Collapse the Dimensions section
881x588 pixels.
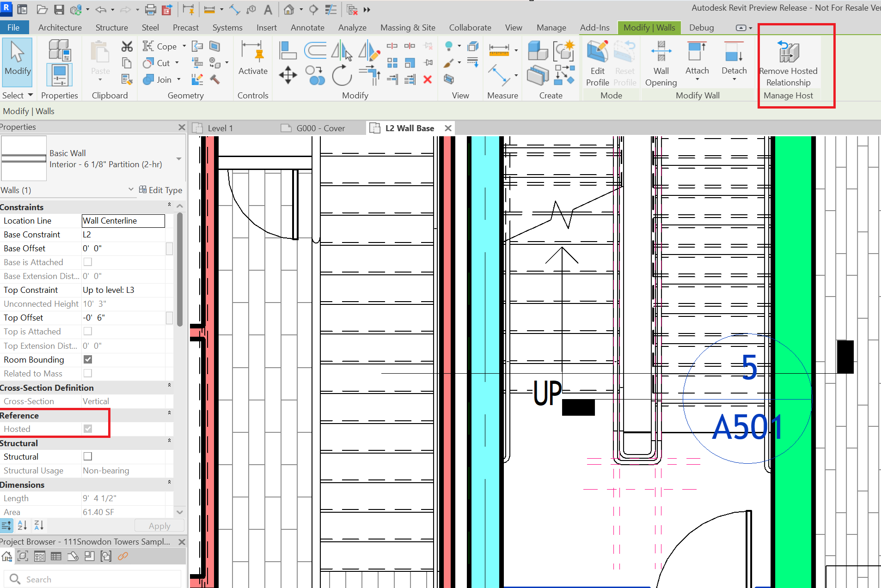coord(169,482)
